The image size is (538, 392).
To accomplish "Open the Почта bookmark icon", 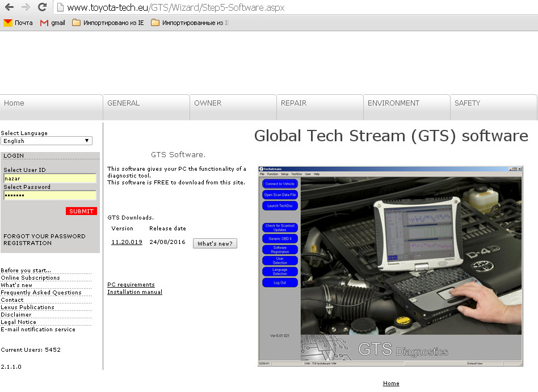I will coord(8,23).
